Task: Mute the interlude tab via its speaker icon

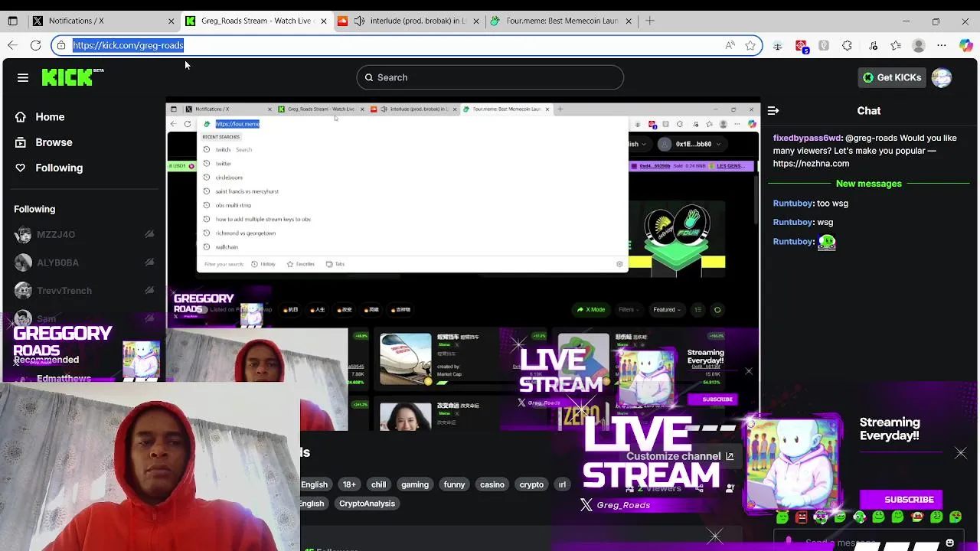Action: (359, 21)
